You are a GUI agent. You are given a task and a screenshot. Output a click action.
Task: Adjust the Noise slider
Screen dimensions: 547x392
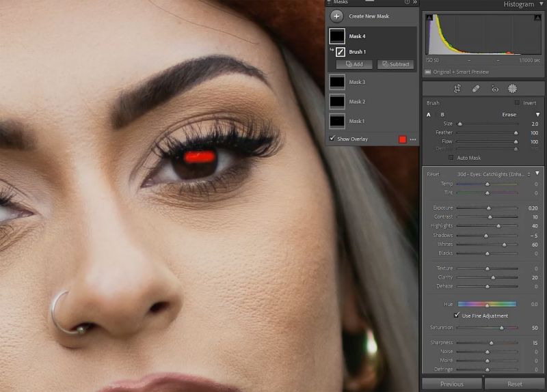pyautogui.click(x=487, y=352)
